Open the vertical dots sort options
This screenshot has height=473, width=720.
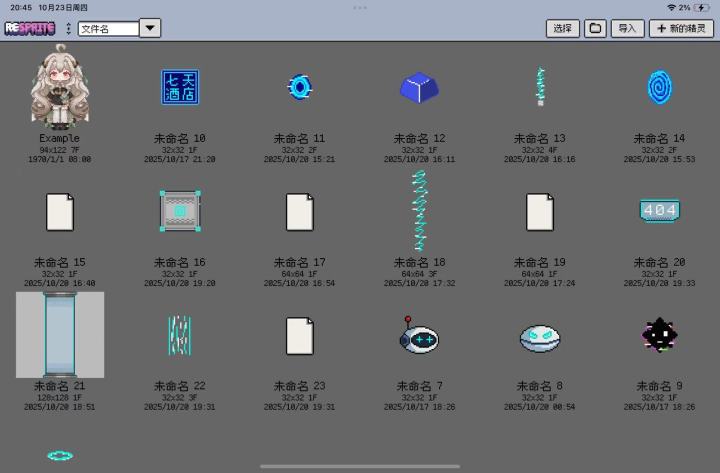pos(68,28)
